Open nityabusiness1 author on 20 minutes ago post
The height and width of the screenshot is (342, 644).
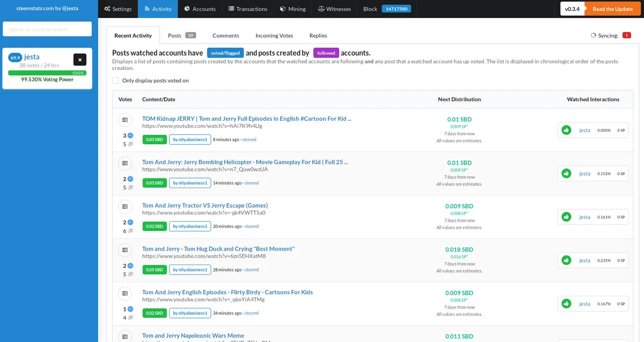click(190, 226)
